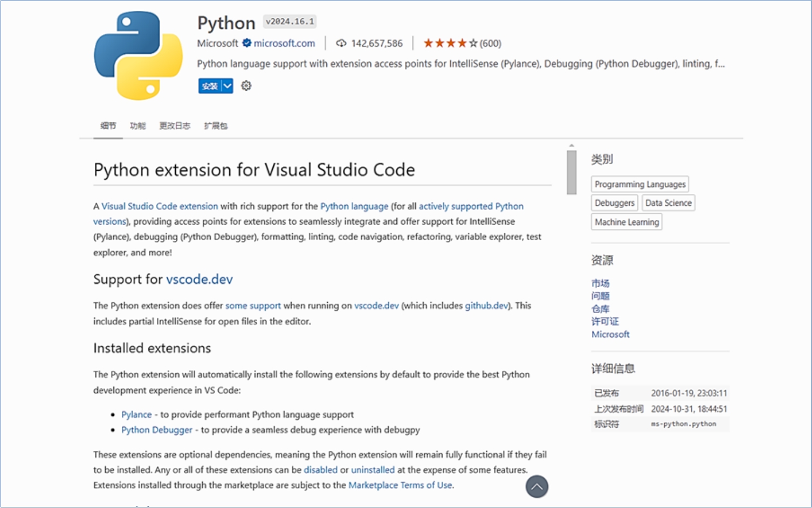Open the vscode.dev link in paragraph
Viewport: 812px width, 508px height.
[376, 305]
